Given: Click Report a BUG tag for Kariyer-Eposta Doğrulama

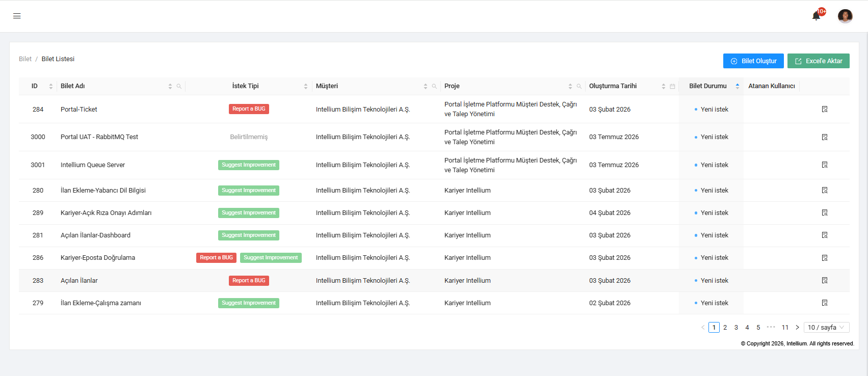Looking at the screenshot, I should click(216, 258).
